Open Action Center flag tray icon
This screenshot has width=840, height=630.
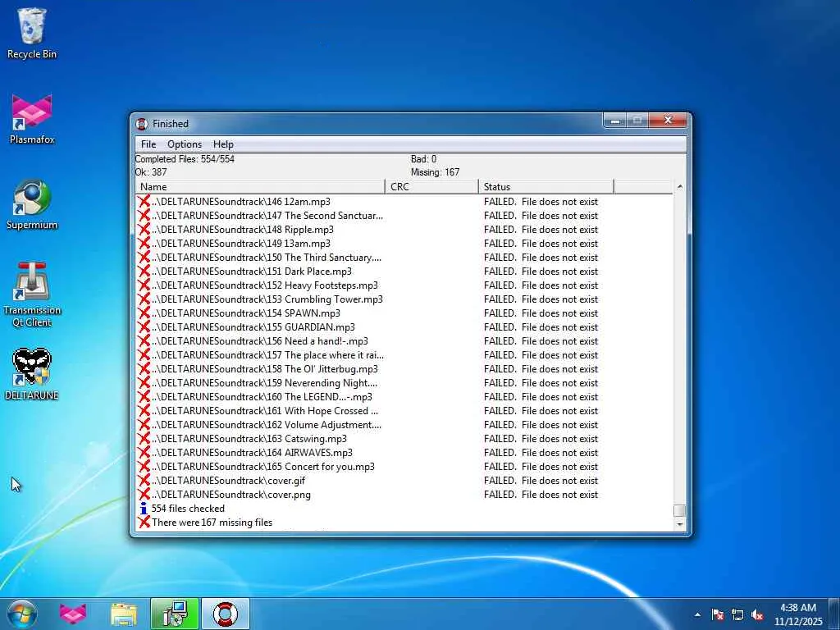[718, 614]
